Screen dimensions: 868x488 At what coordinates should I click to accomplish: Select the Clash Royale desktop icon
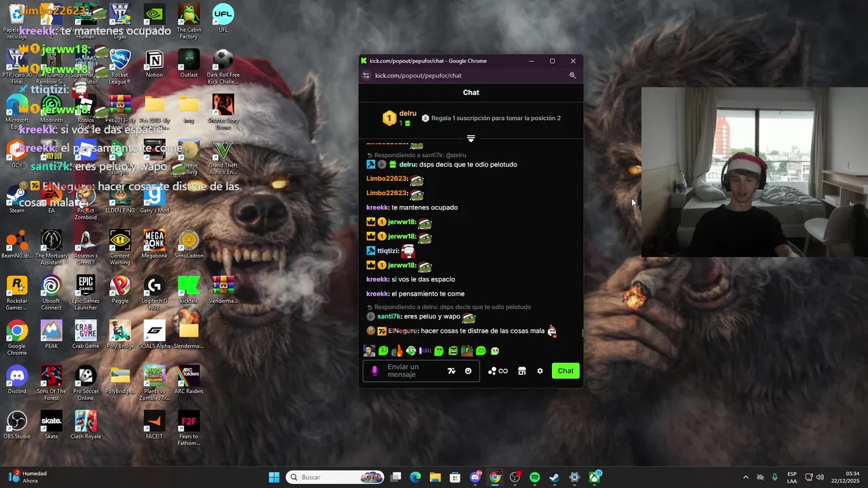[85, 425]
